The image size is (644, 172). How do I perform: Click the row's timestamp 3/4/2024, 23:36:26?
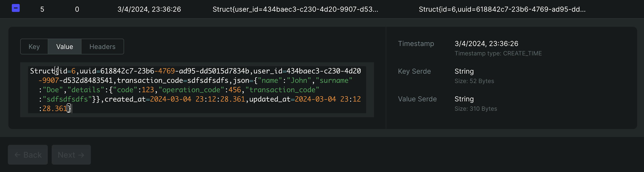click(x=149, y=9)
